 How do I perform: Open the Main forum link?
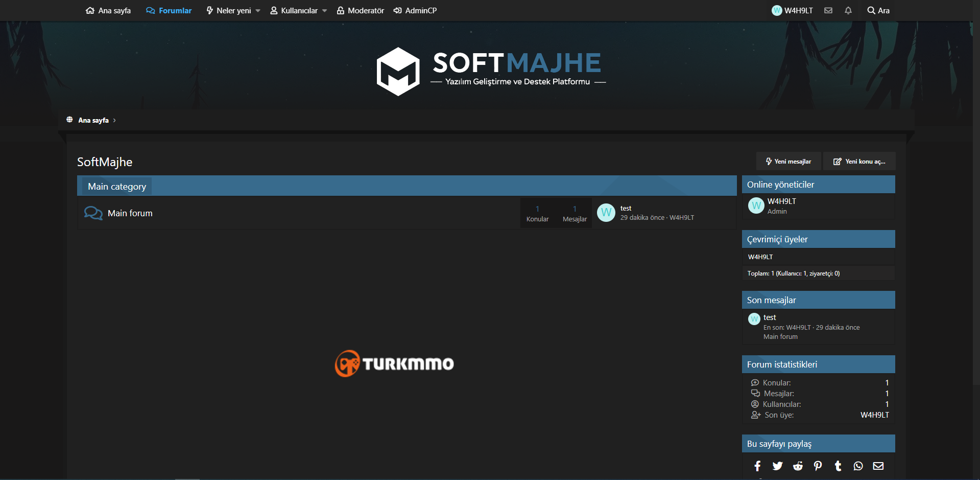tap(130, 213)
